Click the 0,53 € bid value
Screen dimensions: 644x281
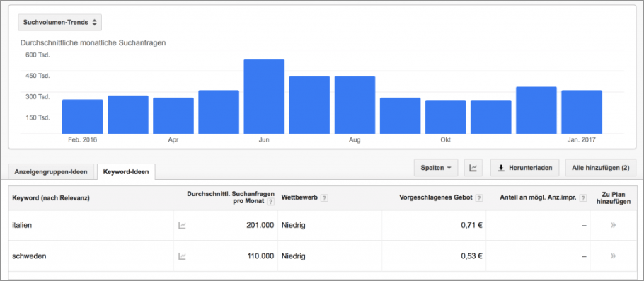pyautogui.click(x=471, y=256)
